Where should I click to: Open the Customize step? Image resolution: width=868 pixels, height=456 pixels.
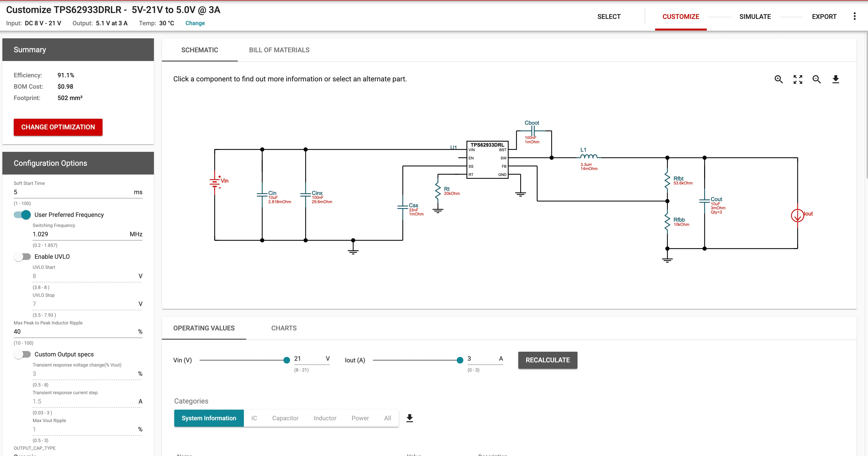(x=681, y=17)
